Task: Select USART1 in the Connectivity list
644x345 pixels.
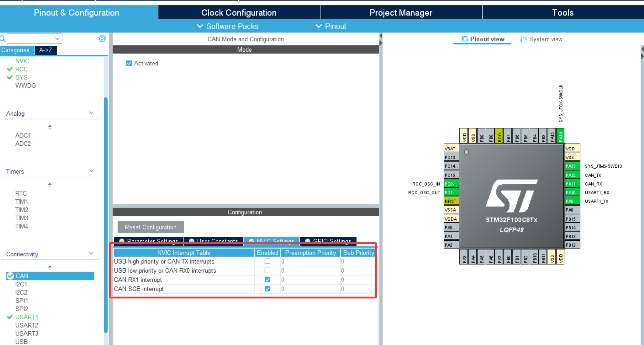Action: coord(27,317)
